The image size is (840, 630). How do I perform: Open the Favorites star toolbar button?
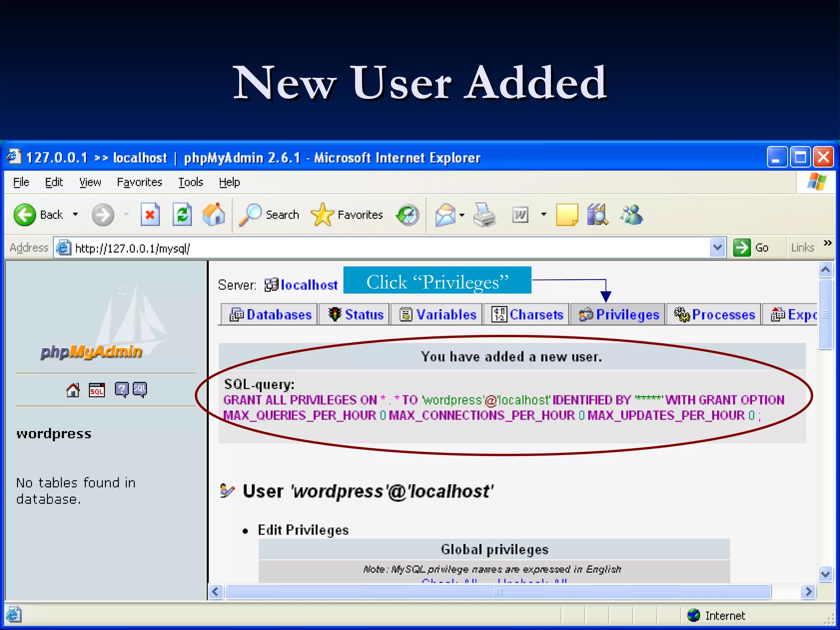pyautogui.click(x=347, y=215)
